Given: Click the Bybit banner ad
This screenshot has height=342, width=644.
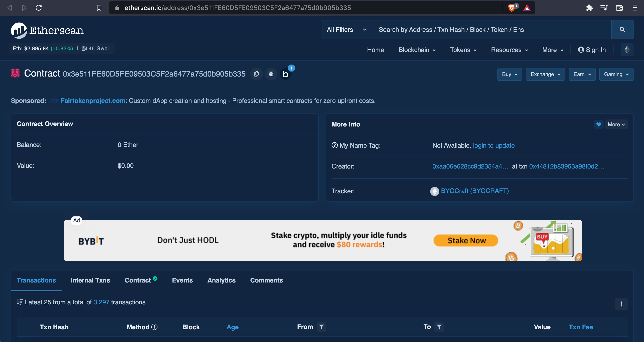Looking at the screenshot, I should click(x=323, y=240).
